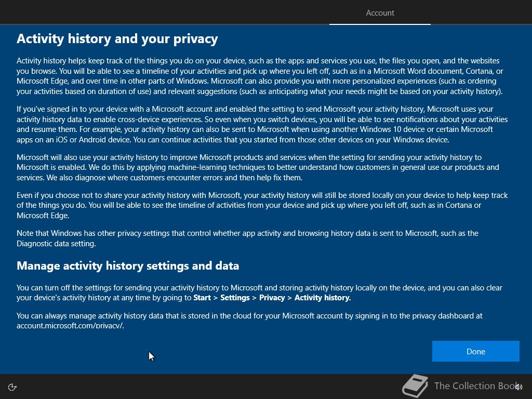Click the paragraph starting "Microsoft will also use"
Screen dimensions: 532x399
point(258,167)
